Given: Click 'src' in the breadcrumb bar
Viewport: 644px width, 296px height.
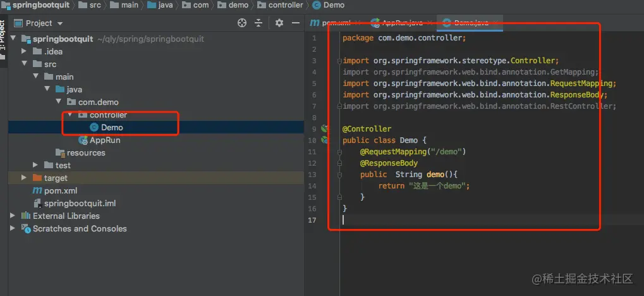Looking at the screenshot, I should [95, 5].
